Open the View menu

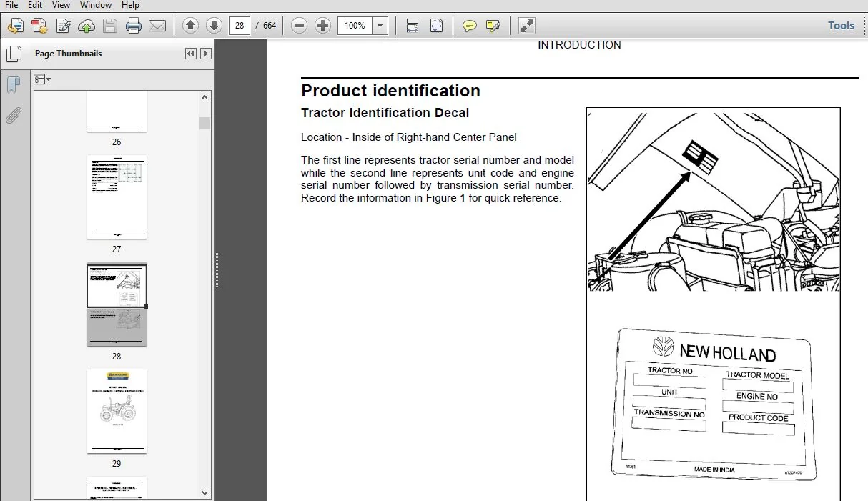point(61,5)
